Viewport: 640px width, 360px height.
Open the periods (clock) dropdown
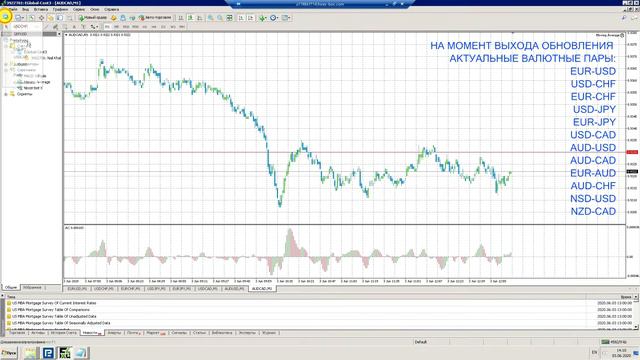[274, 18]
